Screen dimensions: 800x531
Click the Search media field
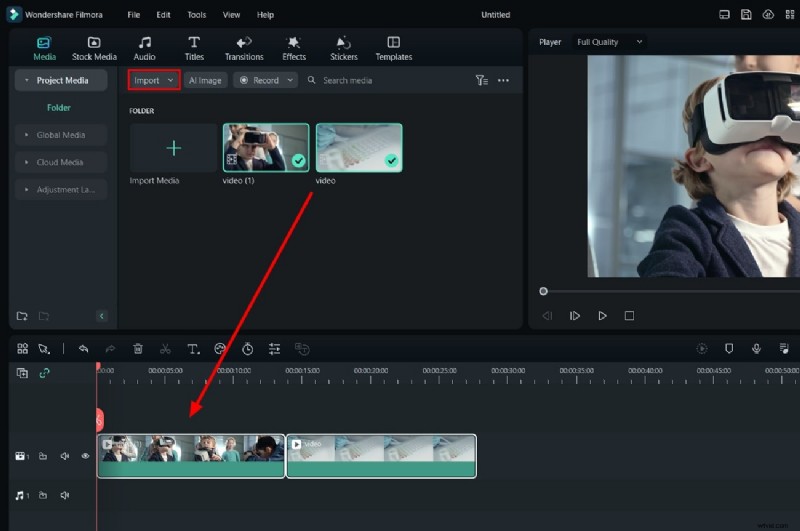point(347,80)
